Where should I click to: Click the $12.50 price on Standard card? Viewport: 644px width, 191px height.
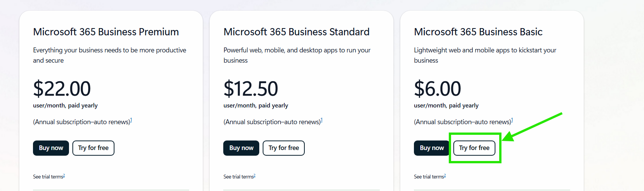coord(251,89)
